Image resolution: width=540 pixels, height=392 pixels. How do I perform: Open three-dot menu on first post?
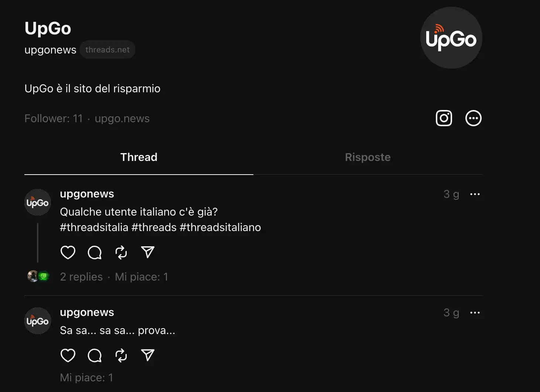(x=475, y=194)
